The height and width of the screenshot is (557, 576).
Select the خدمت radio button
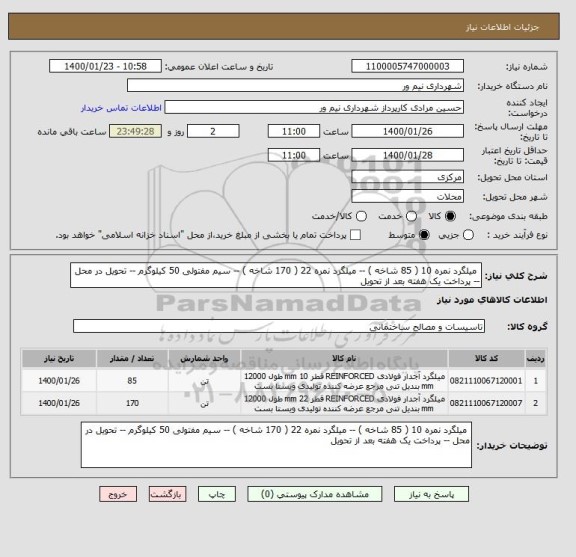(x=411, y=216)
